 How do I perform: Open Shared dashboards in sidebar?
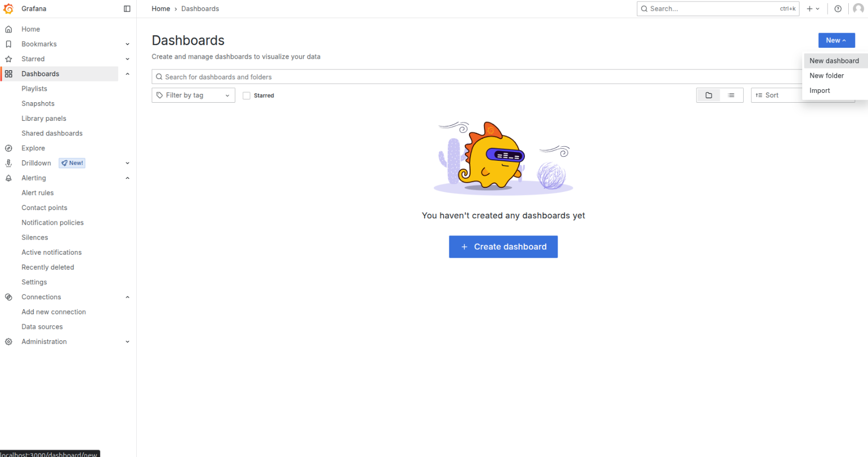(52, 133)
